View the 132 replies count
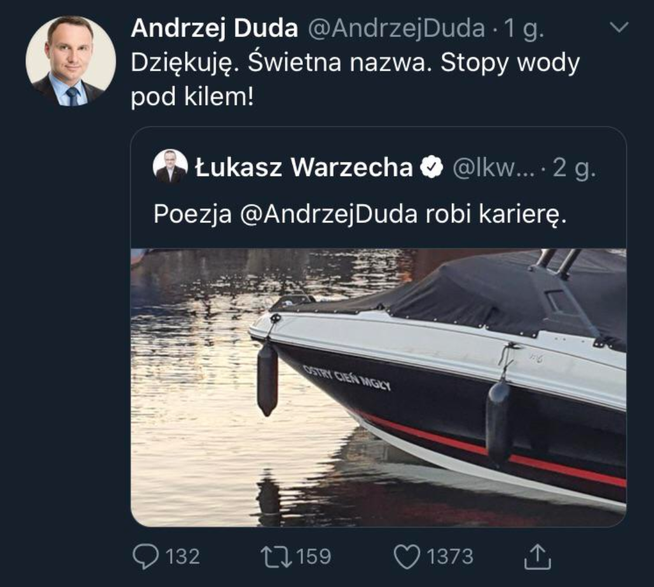The image size is (654, 587). click(x=183, y=557)
